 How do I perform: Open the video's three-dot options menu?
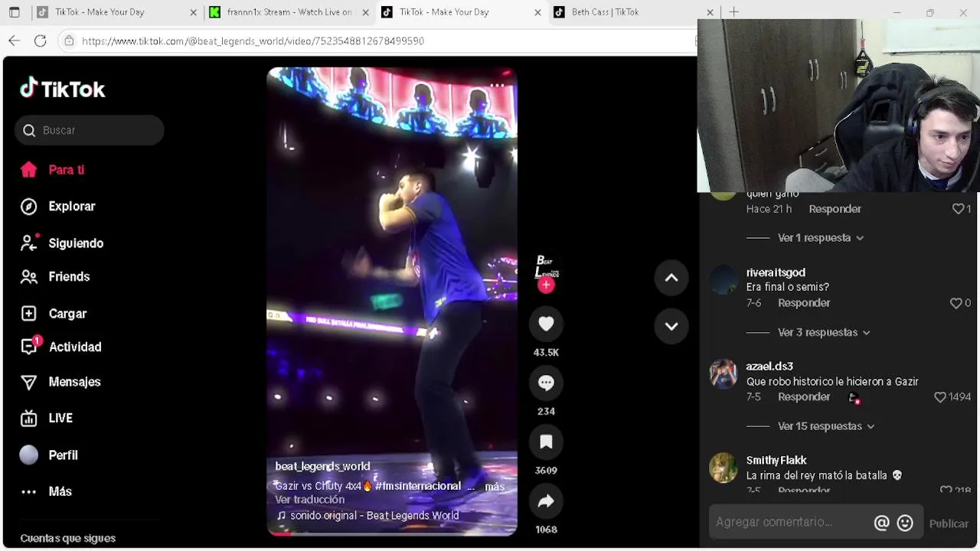point(498,86)
